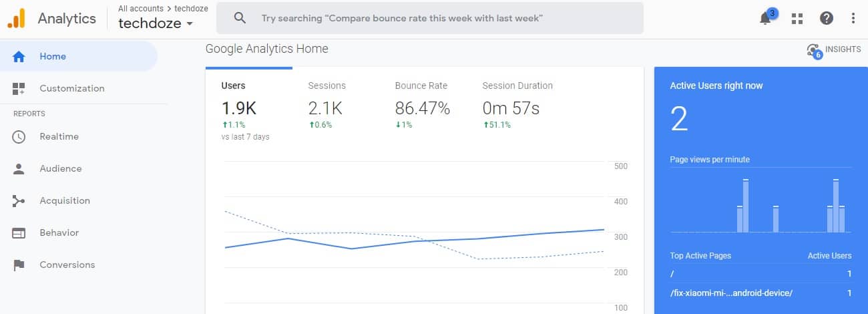Click the Audience person icon
The width and height of the screenshot is (868, 314).
19,169
